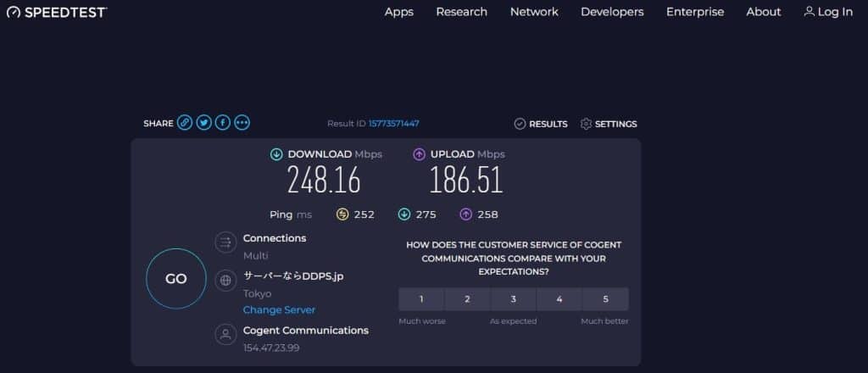
Task: Click the Change Server link
Action: pyautogui.click(x=279, y=310)
